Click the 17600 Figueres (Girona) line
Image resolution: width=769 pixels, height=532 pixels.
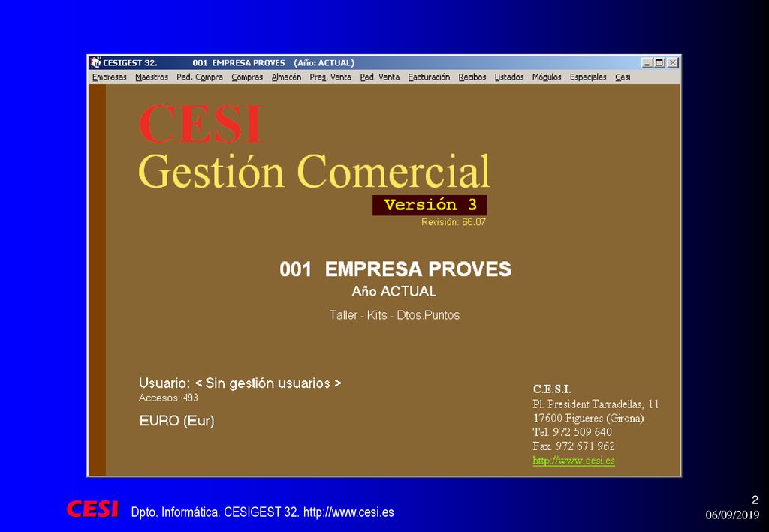tap(589, 419)
